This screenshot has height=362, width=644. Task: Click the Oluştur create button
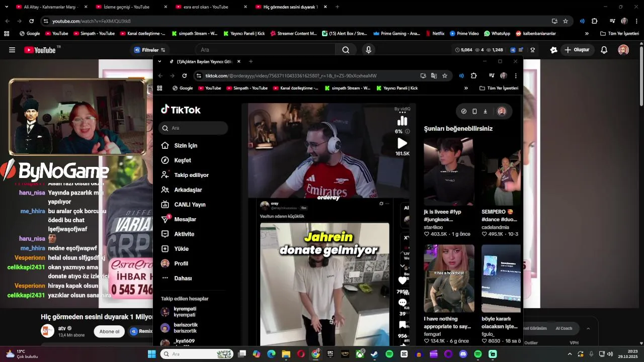(577, 50)
